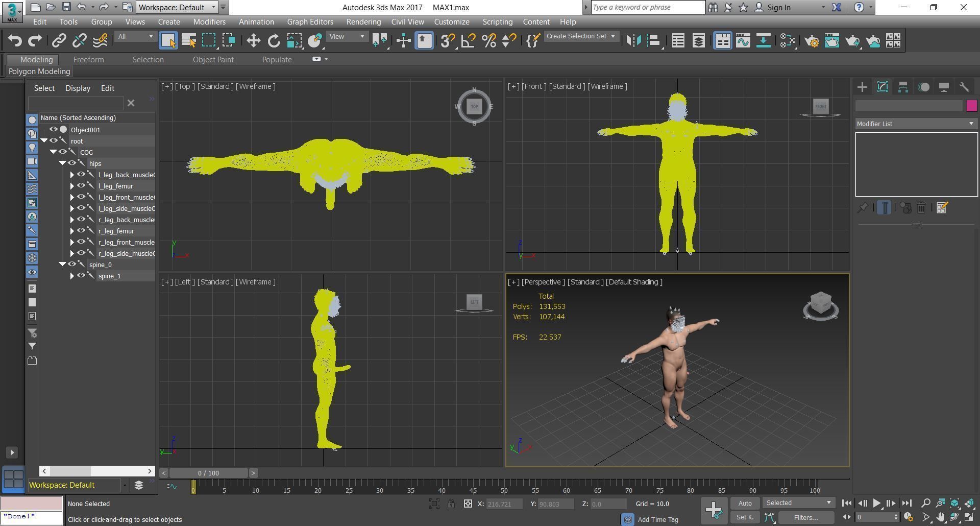This screenshot has width=980, height=526.
Task: Click the Remove Modifier trash icon
Action: click(x=921, y=207)
